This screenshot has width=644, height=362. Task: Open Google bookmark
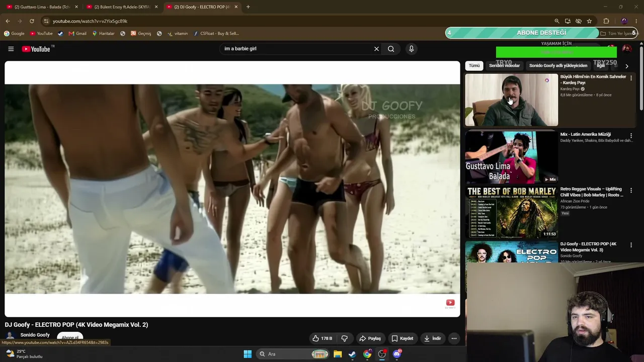(14, 34)
